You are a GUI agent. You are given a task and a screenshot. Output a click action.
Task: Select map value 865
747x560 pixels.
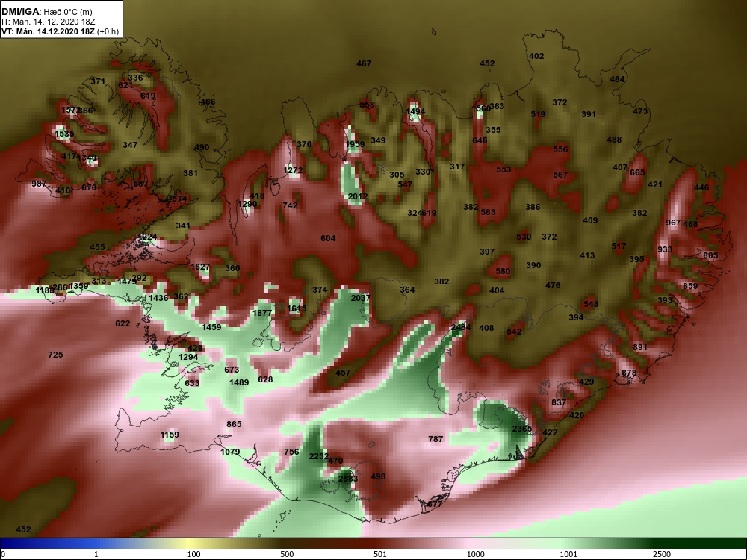coord(234,424)
